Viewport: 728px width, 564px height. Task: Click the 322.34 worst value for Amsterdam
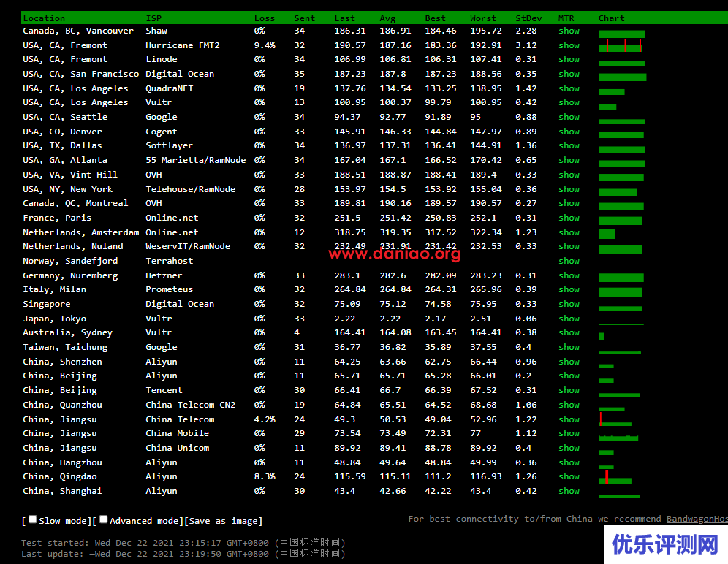pyautogui.click(x=486, y=232)
